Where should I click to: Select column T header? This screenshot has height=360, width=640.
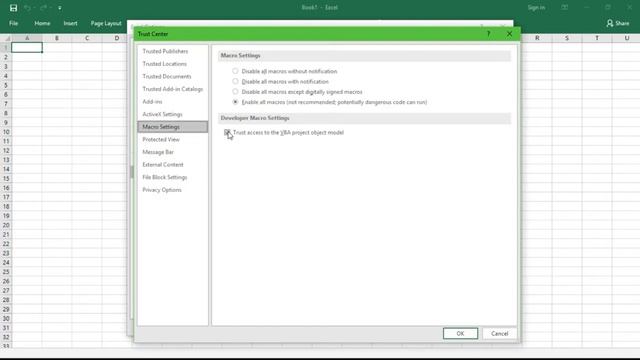point(597,38)
